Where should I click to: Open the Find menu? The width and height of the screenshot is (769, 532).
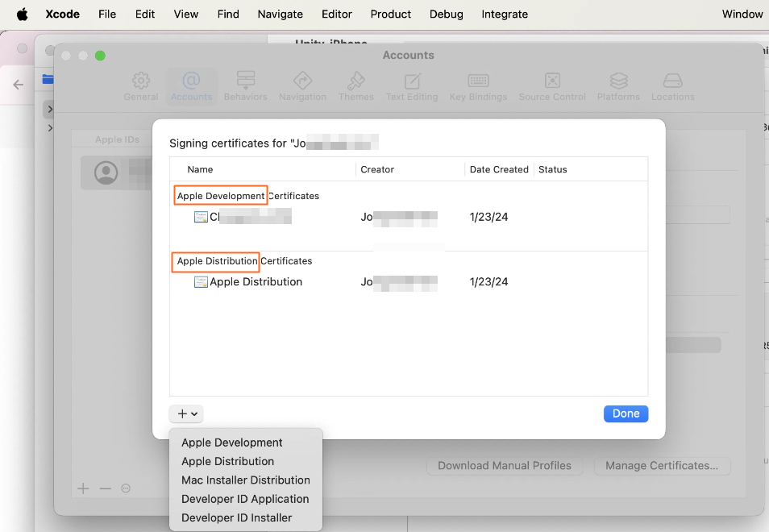tap(228, 15)
